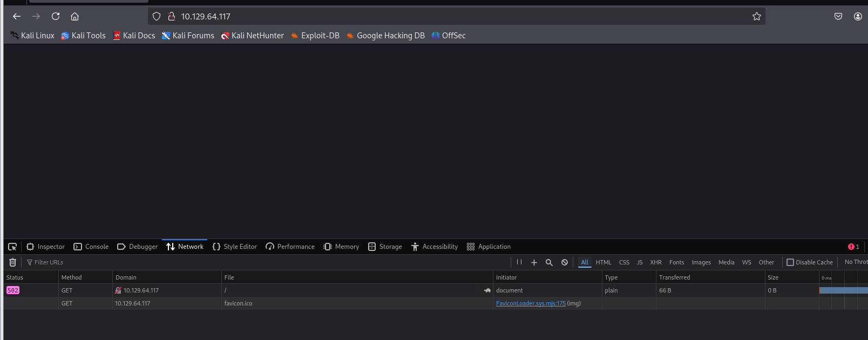
Task: Open the network search magnifier
Action: tap(549, 262)
